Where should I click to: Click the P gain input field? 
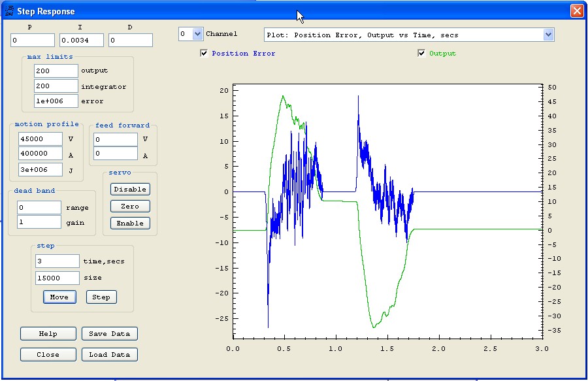pos(33,41)
